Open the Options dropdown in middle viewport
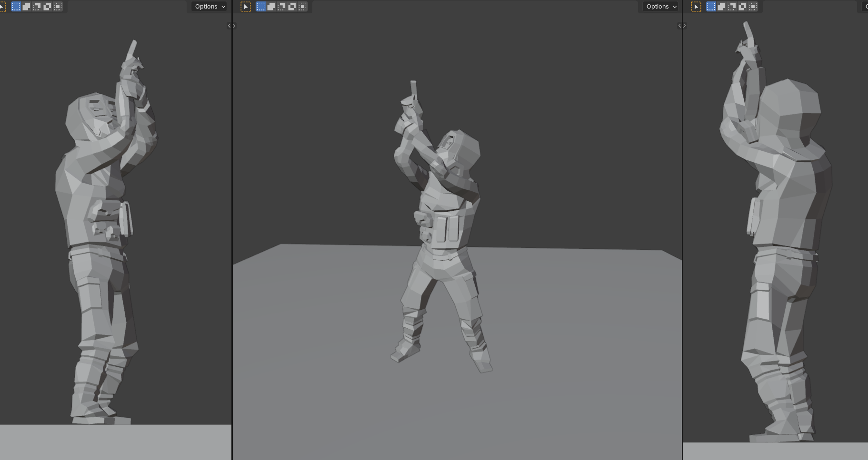This screenshot has height=460, width=868. (661, 7)
